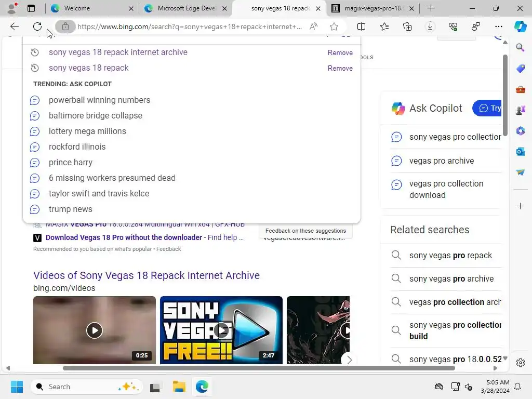The width and height of the screenshot is (532, 399).
Task: Open sidebar settings gear icon
Action: click(x=520, y=363)
